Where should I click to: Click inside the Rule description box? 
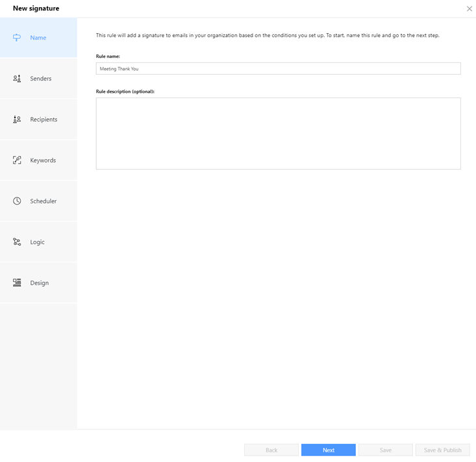278,133
